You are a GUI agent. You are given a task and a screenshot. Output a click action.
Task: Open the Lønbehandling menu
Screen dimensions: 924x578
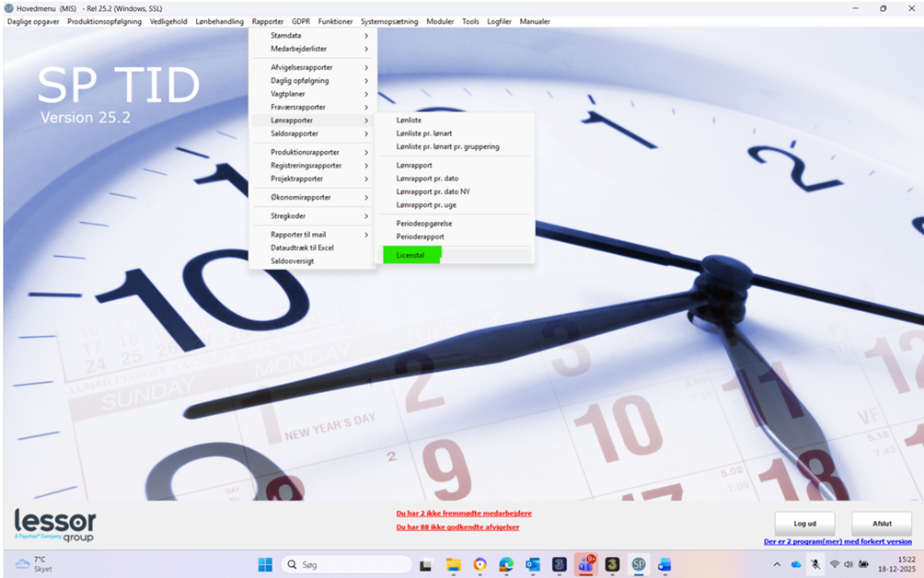click(x=219, y=21)
